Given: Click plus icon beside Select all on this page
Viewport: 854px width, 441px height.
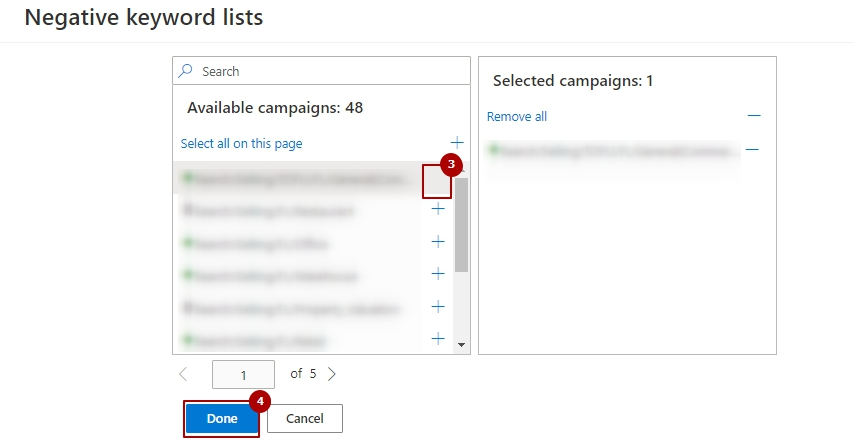Looking at the screenshot, I should click(x=457, y=143).
